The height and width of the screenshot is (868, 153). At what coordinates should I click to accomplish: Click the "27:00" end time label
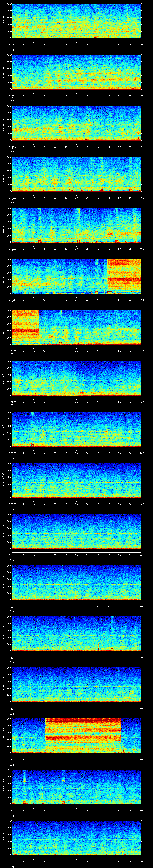[x=141, y=657]
